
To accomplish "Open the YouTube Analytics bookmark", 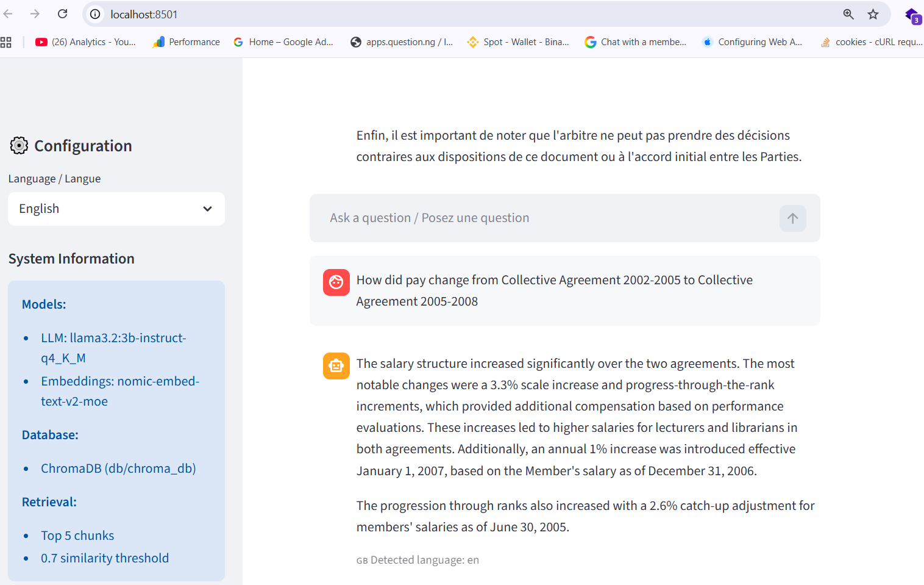I will pyautogui.click(x=85, y=42).
